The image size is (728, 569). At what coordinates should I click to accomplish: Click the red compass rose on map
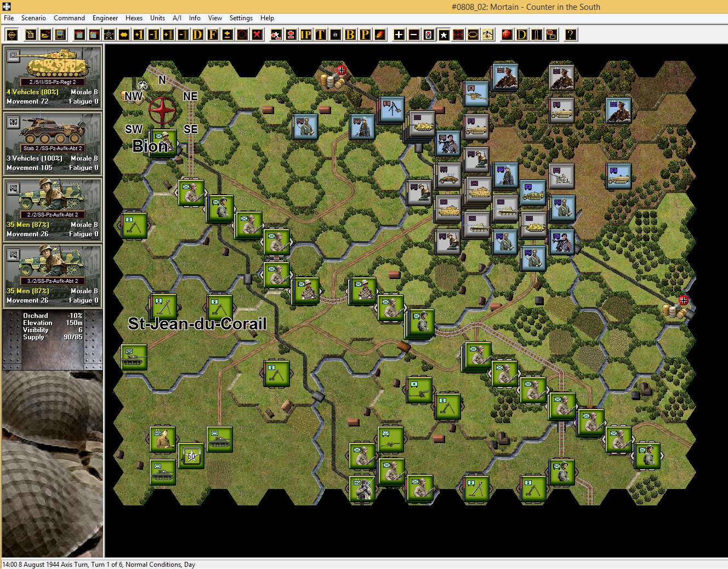[x=163, y=111]
